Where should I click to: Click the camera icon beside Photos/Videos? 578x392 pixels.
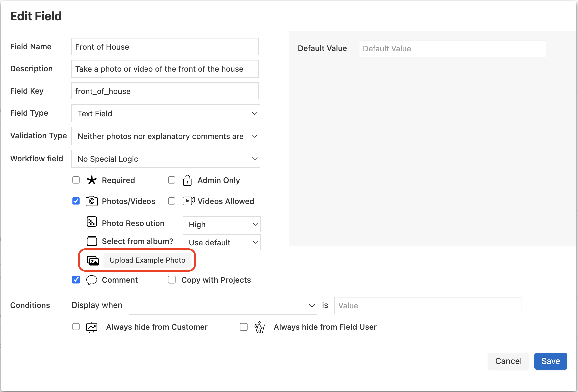(92, 201)
